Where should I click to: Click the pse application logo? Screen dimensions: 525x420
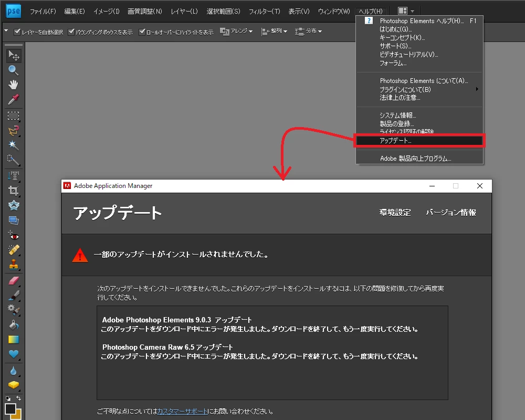click(x=14, y=11)
